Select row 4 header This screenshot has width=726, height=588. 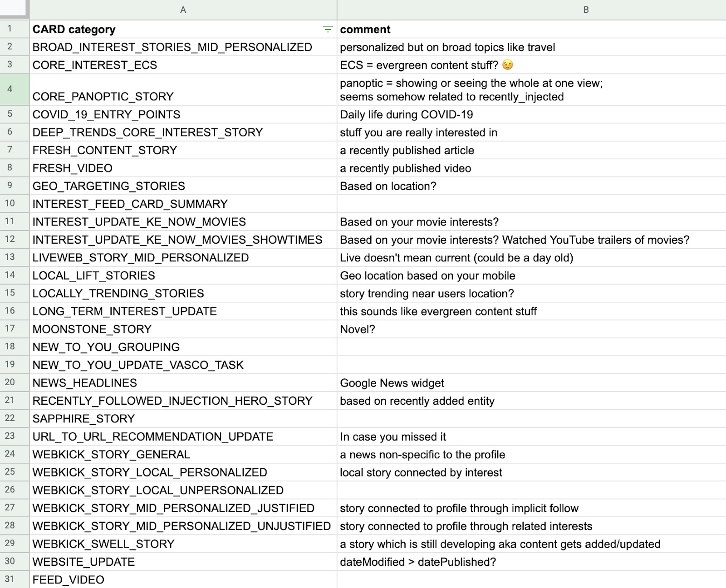(x=10, y=89)
